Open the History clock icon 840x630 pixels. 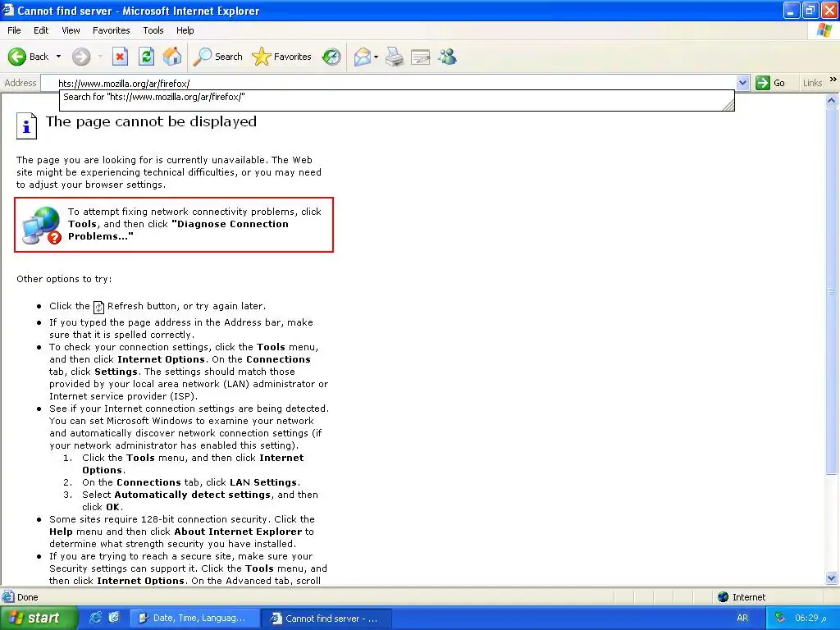click(331, 57)
